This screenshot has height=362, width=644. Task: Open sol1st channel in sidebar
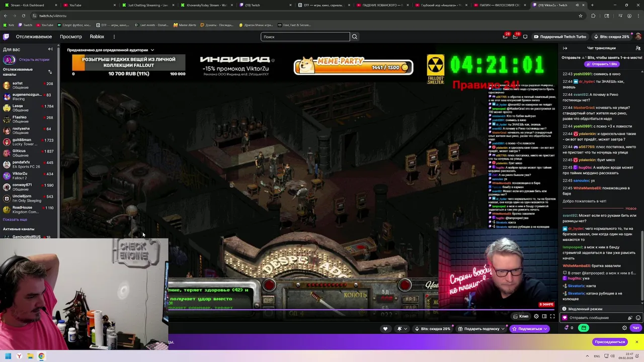(x=29, y=85)
